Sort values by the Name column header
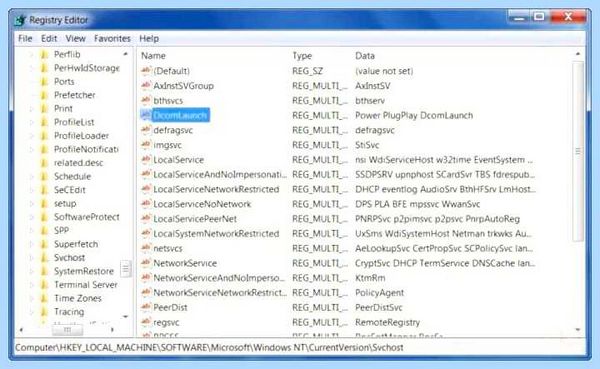This screenshot has width=600, height=369. [x=153, y=56]
